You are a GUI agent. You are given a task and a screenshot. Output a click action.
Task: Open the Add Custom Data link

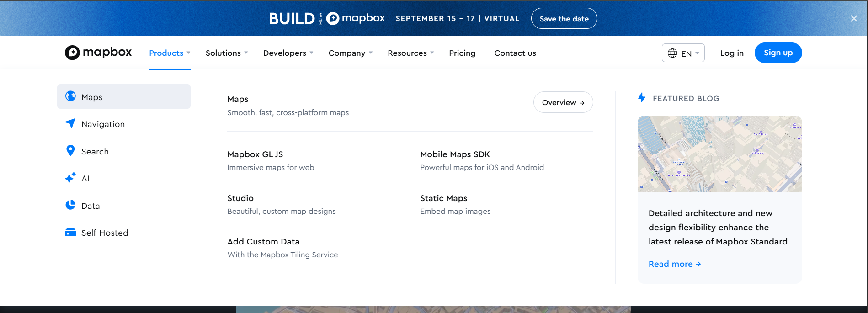point(263,242)
